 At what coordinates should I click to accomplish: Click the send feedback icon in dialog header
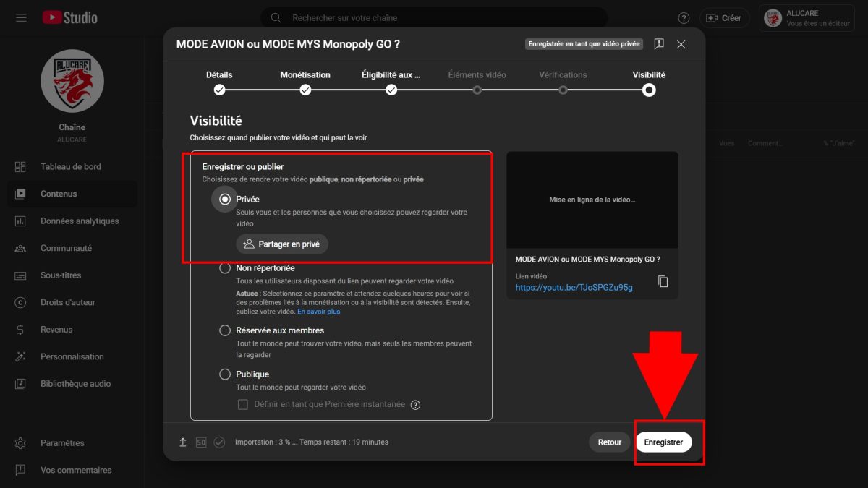coord(659,44)
